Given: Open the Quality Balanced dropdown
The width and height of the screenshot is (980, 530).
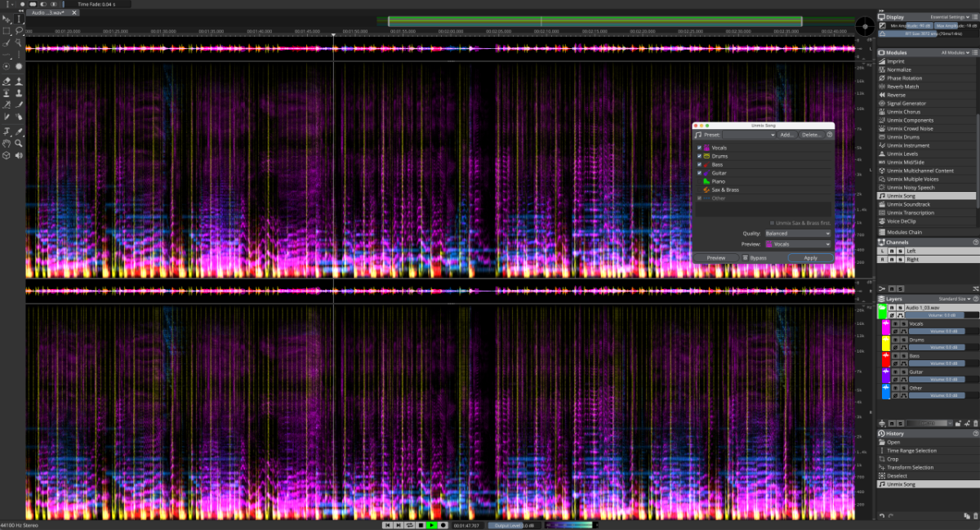Looking at the screenshot, I should tap(798, 234).
